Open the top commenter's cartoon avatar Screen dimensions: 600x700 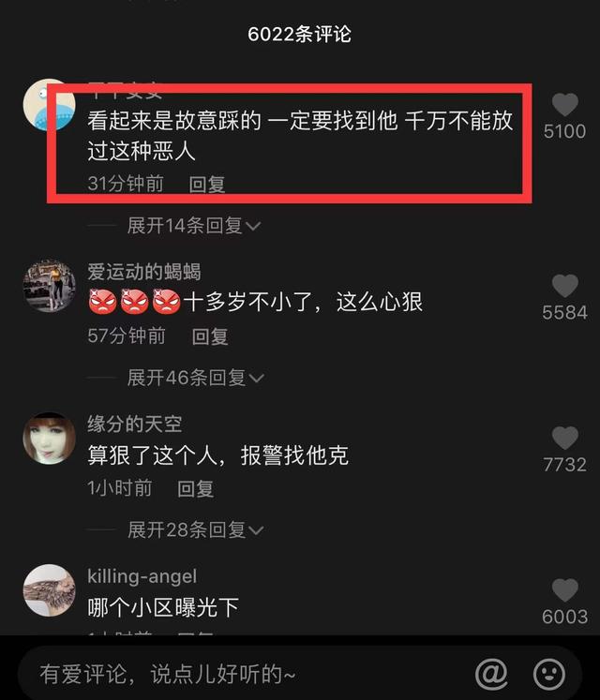click(x=49, y=105)
